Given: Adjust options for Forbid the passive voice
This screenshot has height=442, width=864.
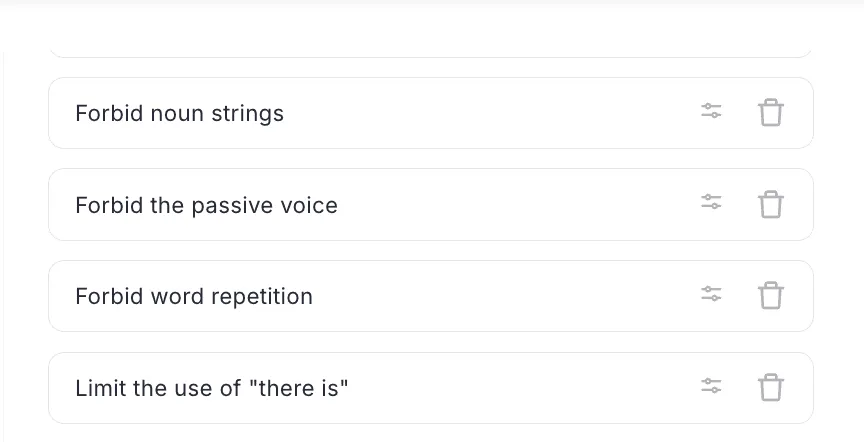Looking at the screenshot, I should (x=711, y=203).
